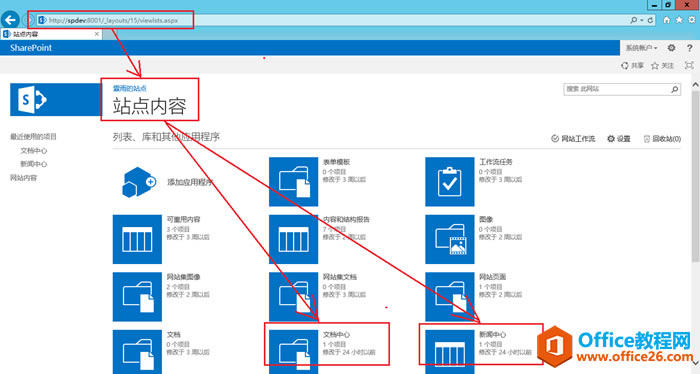The image size is (700, 374).
Task: Open the 工作流任务 checklist tile
Action: 450,182
